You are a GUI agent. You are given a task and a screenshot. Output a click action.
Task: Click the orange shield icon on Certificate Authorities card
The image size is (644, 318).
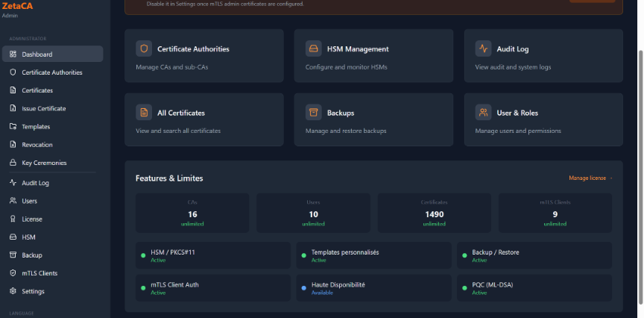[x=144, y=49]
